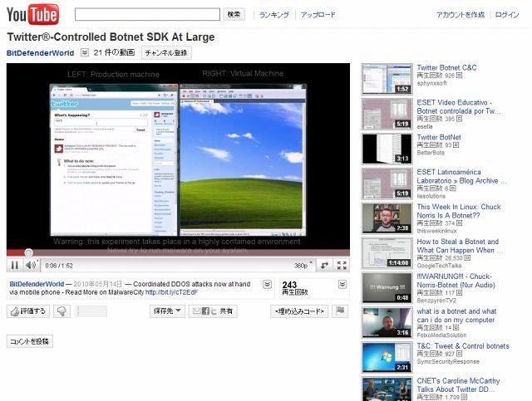Post a comment with コメントを投稿
Screen dimensions: 532x401
coord(30,341)
